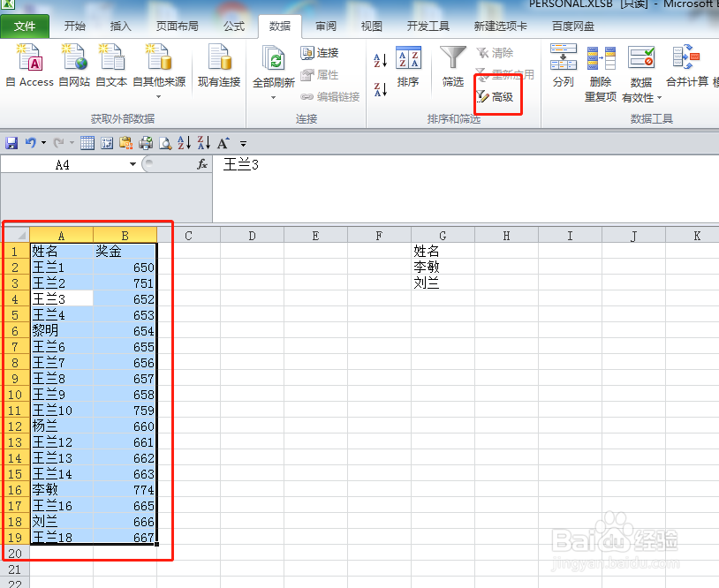Open the Name Box dropdown arrow
Viewport: 719px width, 588px height.
click(x=132, y=164)
